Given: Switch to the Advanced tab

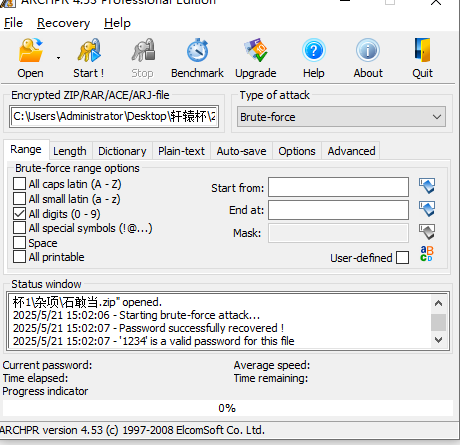Looking at the screenshot, I should pos(351,151).
